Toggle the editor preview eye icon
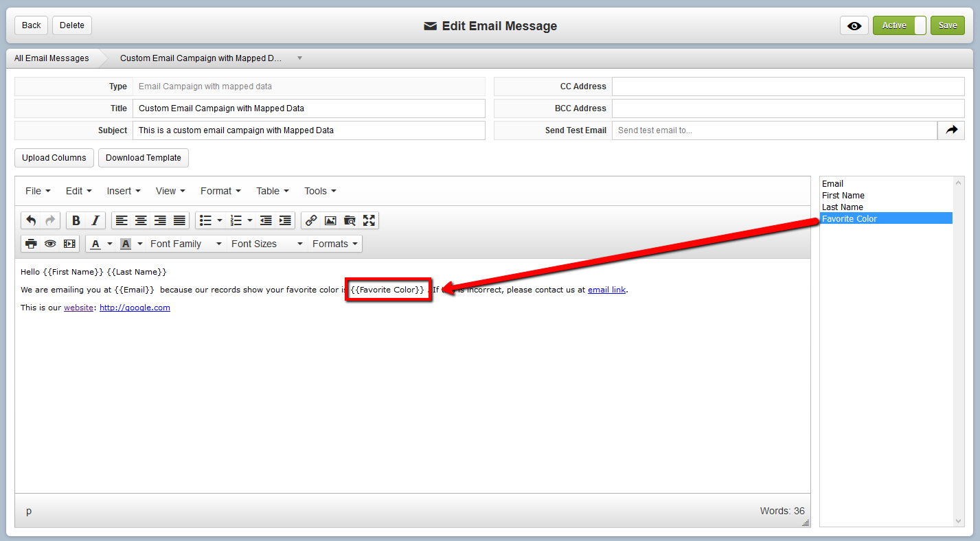 coord(50,244)
